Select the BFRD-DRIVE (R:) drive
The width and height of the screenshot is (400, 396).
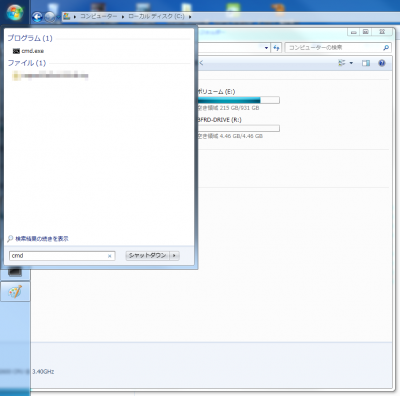(x=220, y=120)
